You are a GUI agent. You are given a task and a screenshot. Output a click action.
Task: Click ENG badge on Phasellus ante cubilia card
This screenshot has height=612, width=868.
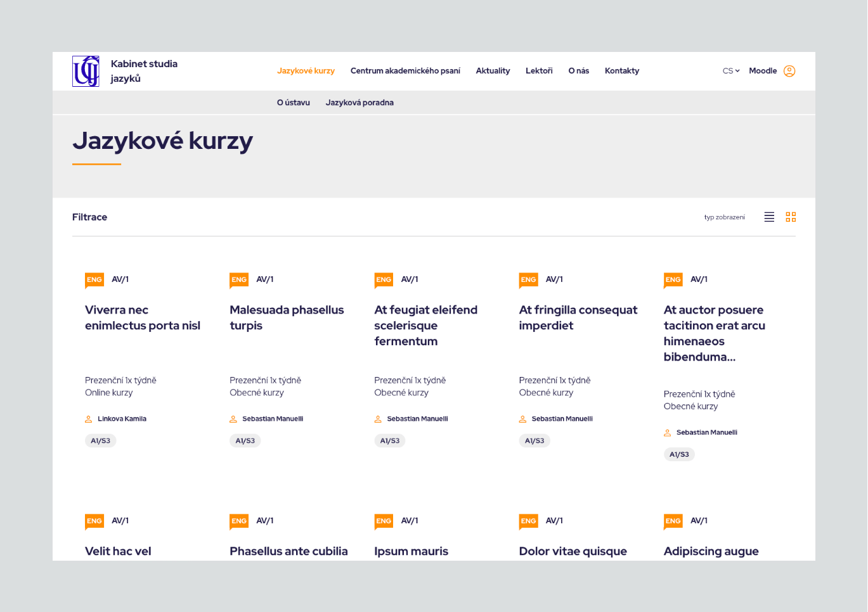239,521
